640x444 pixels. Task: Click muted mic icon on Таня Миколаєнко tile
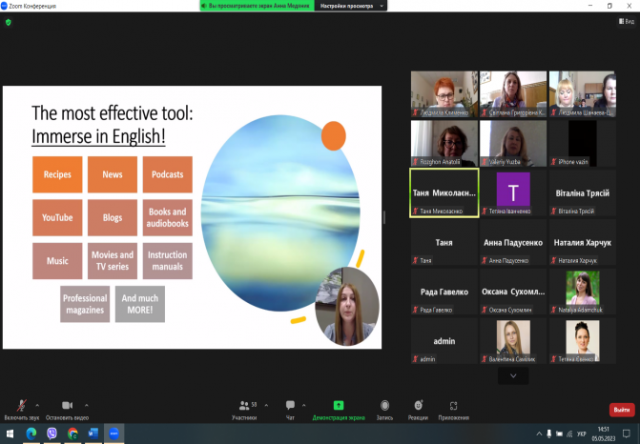(415, 211)
